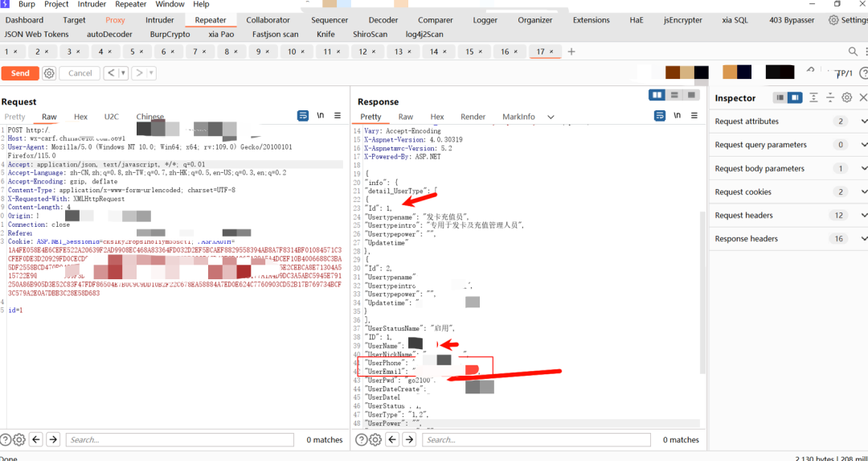This screenshot has height=461, width=868.
Task: Click the Cancel request button
Action: 80,73
